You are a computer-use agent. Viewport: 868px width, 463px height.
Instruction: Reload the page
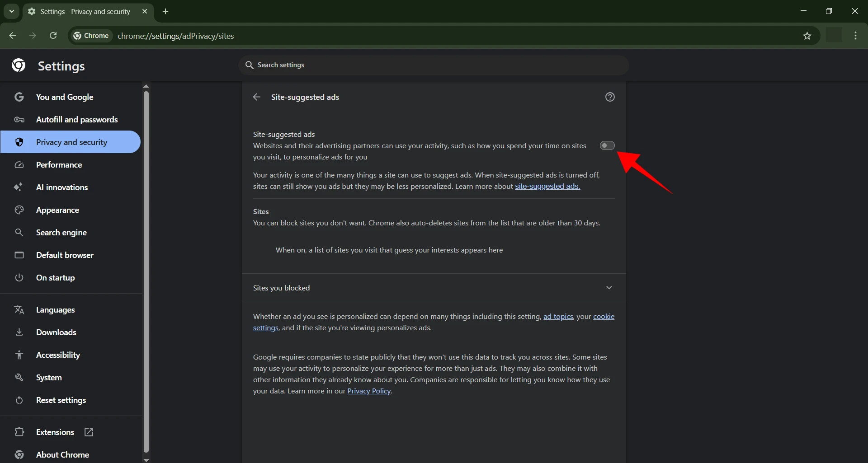tap(53, 36)
